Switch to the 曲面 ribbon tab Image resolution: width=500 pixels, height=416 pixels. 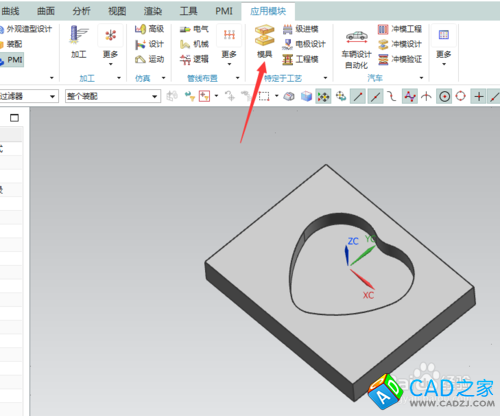46,11
